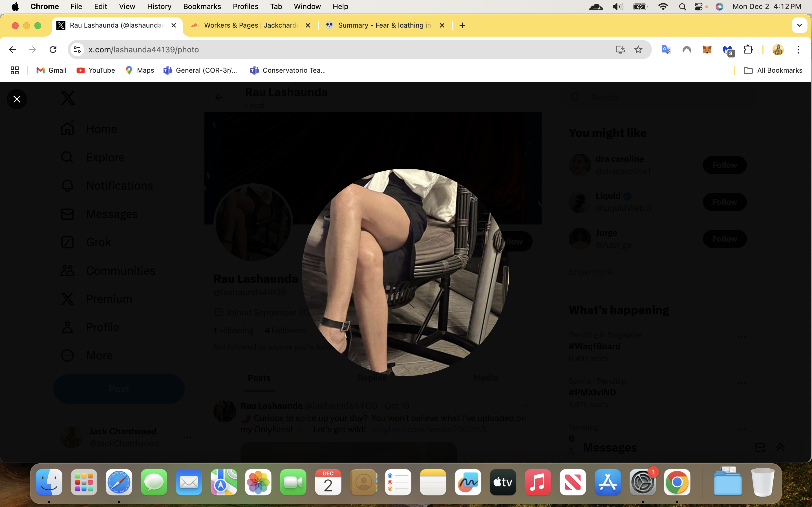This screenshot has height=507, width=812.
Task: Click the MetaMask fox extension icon
Action: coord(707,50)
